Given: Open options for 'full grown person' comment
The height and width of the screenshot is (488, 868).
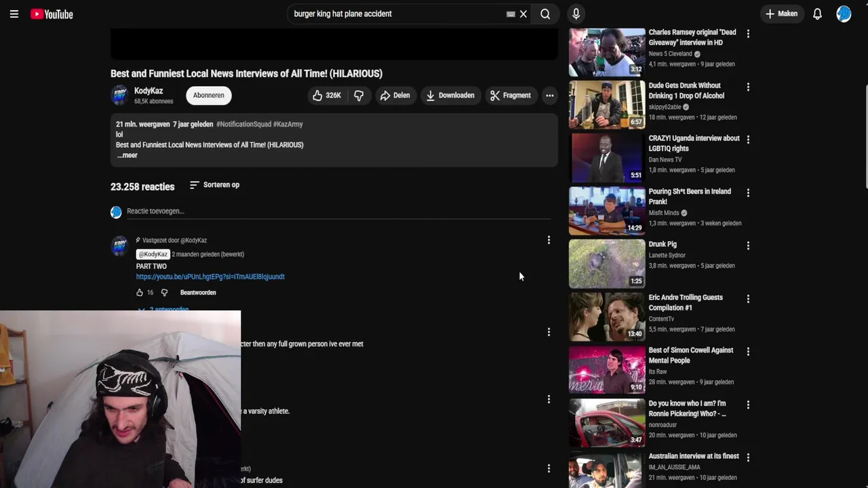Looking at the screenshot, I should pos(549,332).
